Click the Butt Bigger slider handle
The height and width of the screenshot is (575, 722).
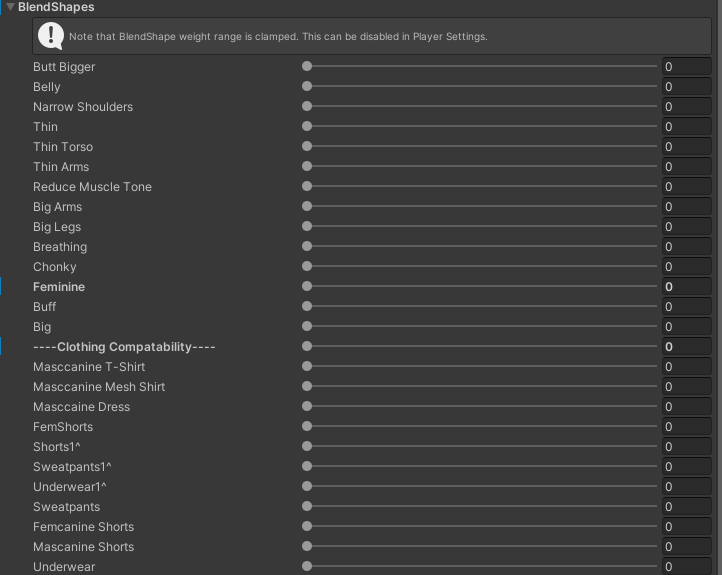point(307,67)
